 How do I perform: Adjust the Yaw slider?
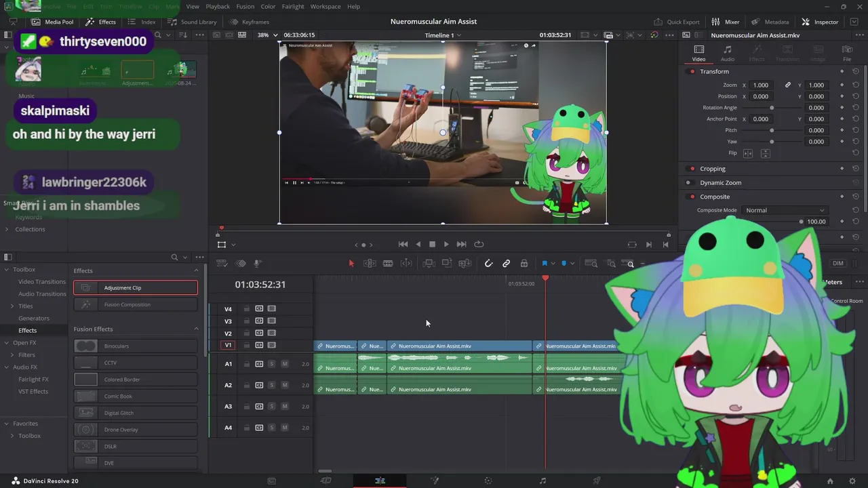click(772, 142)
